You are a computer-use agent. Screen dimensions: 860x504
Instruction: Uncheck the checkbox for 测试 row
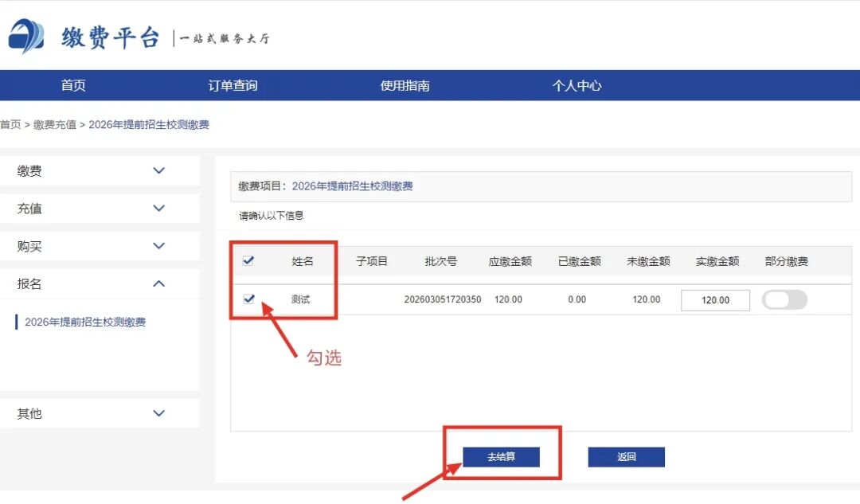[248, 299]
